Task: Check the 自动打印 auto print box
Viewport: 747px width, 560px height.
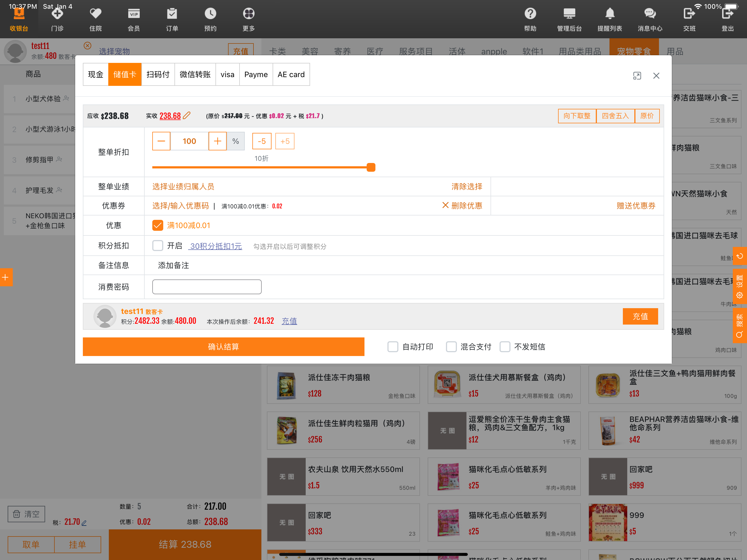Action: [x=393, y=346]
